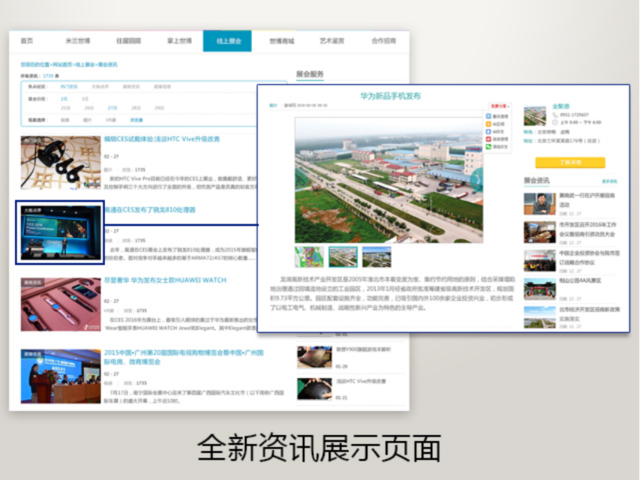Open the 2015中国·广州第20届 expo title
The width and height of the screenshot is (640, 480).
pos(184,357)
